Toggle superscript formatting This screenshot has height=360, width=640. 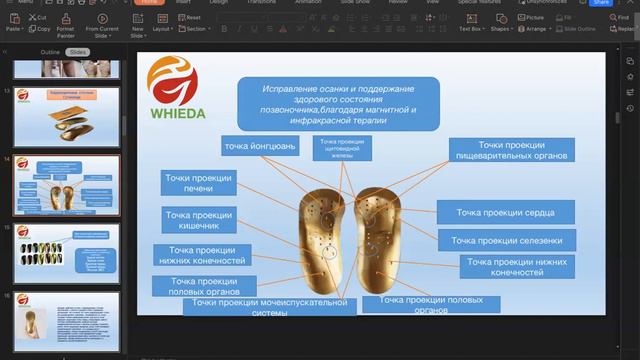click(x=300, y=29)
